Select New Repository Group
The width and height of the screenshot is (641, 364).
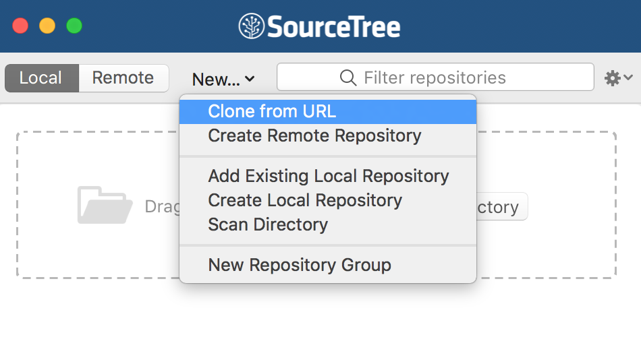coord(300,265)
